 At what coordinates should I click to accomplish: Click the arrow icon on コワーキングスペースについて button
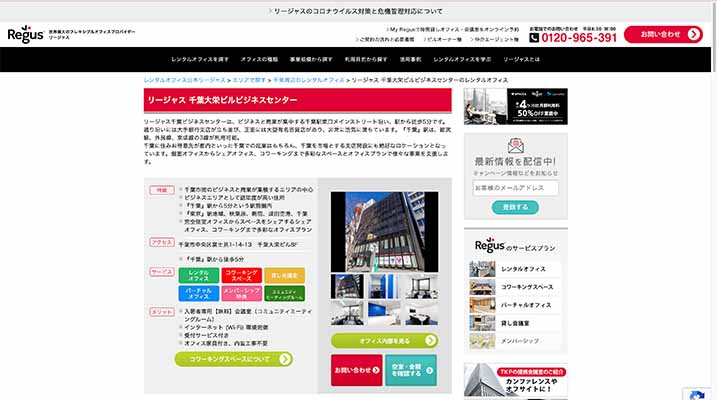click(x=284, y=359)
